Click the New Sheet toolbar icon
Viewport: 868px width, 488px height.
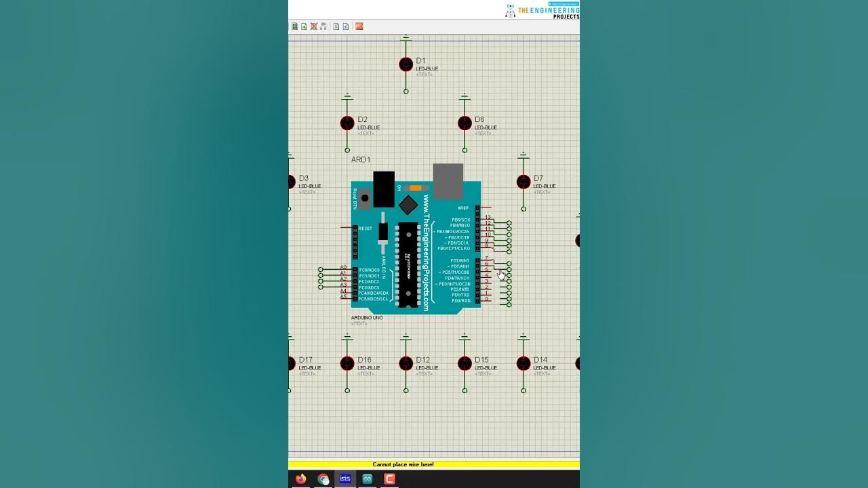coord(304,26)
